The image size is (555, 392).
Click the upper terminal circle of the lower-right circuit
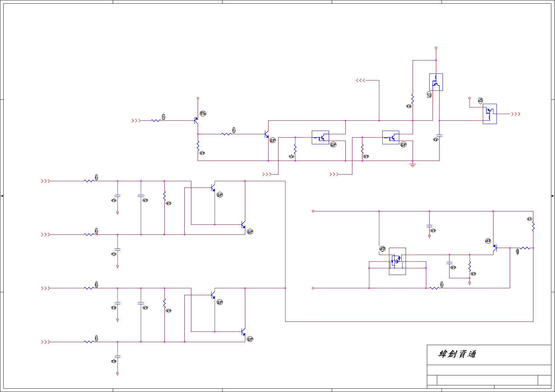[313, 211]
